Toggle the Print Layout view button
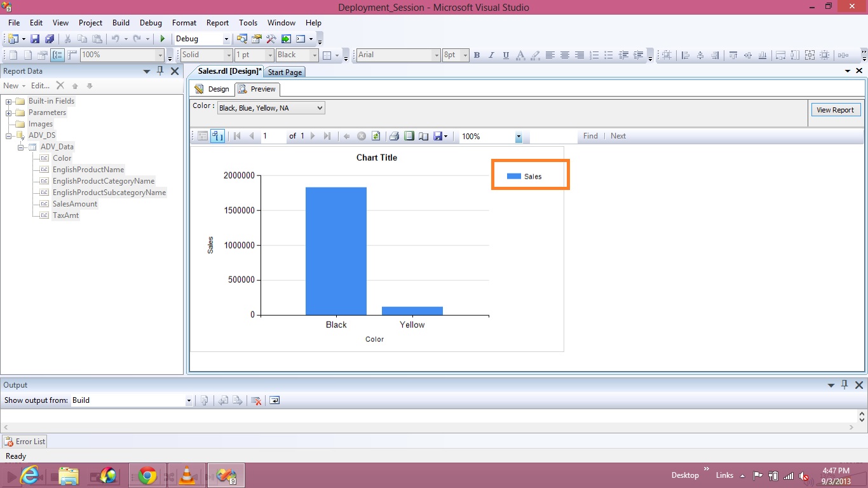 (x=409, y=136)
